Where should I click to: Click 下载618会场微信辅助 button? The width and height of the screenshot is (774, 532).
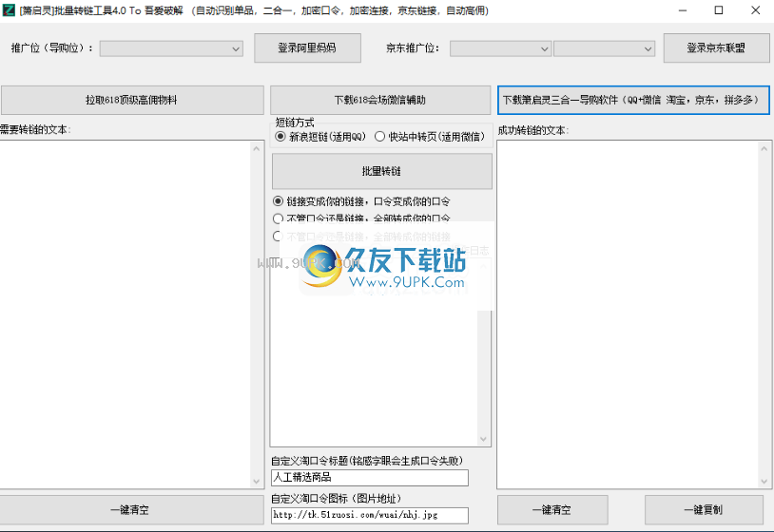380,100
